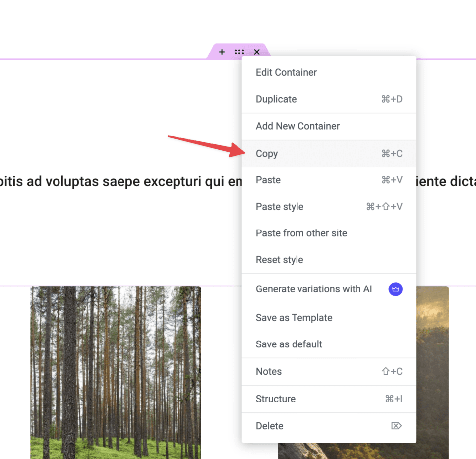Click Save as default option
The height and width of the screenshot is (459, 476).
point(289,344)
